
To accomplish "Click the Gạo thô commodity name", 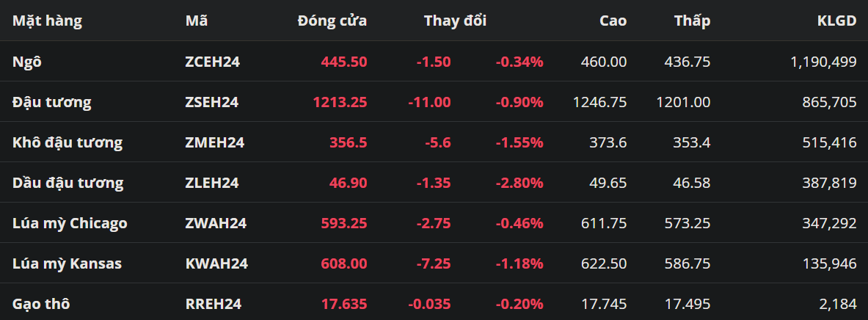I will pyautogui.click(x=41, y=304).
